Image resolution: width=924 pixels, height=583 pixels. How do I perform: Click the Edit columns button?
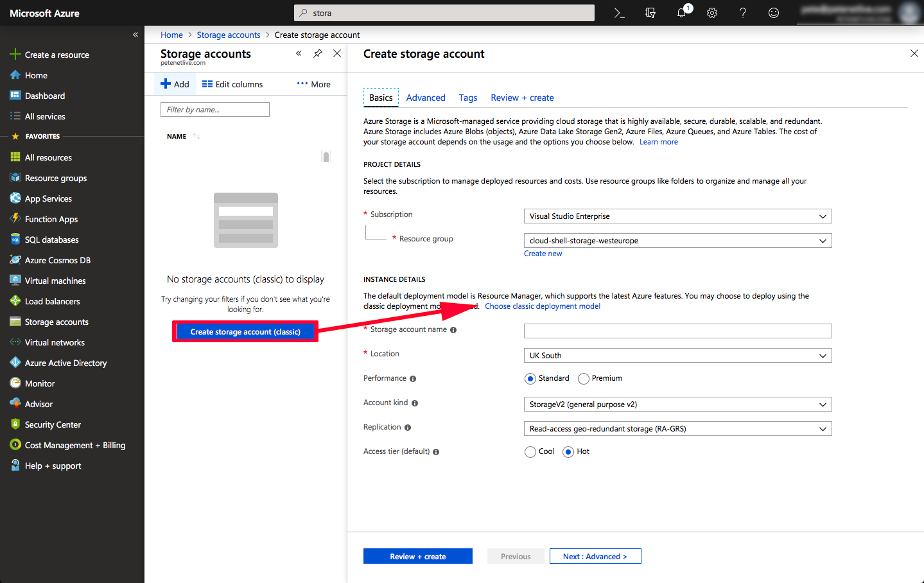tap(232, 84)
